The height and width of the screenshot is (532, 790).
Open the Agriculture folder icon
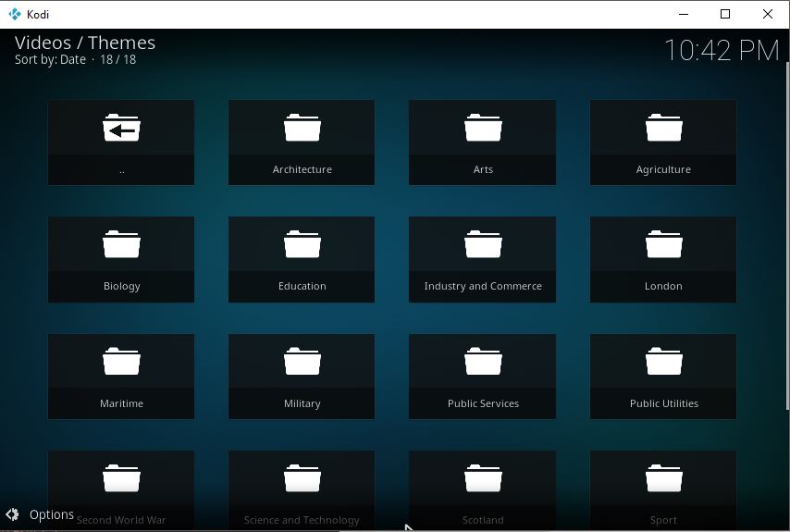point(663,129)
